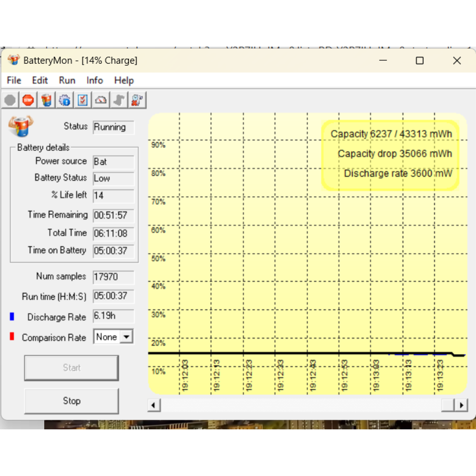Viewport: 476px width, 476px height.
Task: Click the graph scrollbar left arrow
Action: pyautogui.click(x=154, y=405)
